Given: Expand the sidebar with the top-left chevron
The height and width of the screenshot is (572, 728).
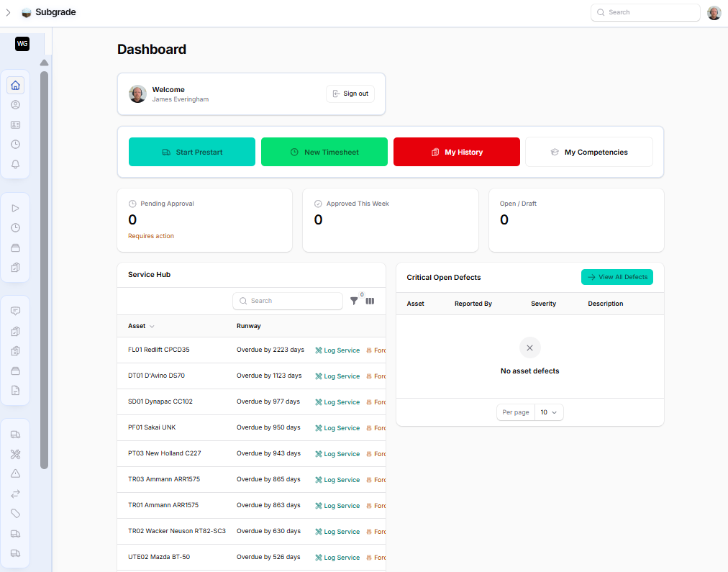Looking at the screenshot, I should (9, 12).
